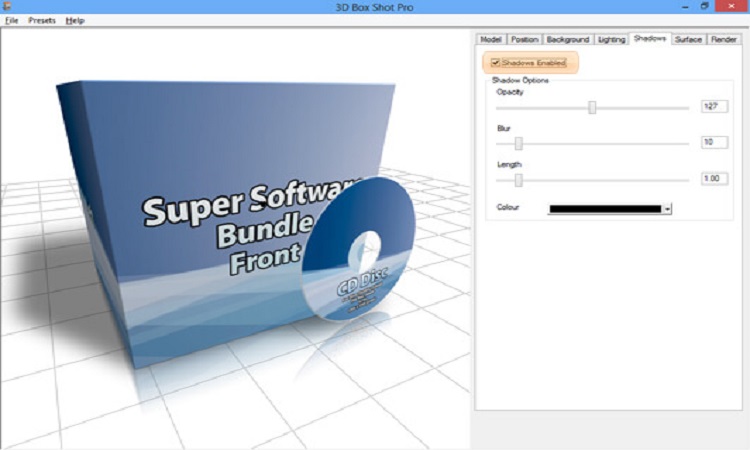The height and width of the screenshot is (450, 750).
Task: Open the Presets menu
Action: pos(42,21)
